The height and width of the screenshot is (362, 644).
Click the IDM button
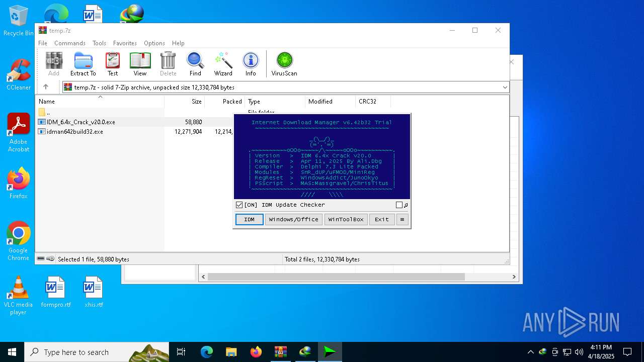coord(250,220)
